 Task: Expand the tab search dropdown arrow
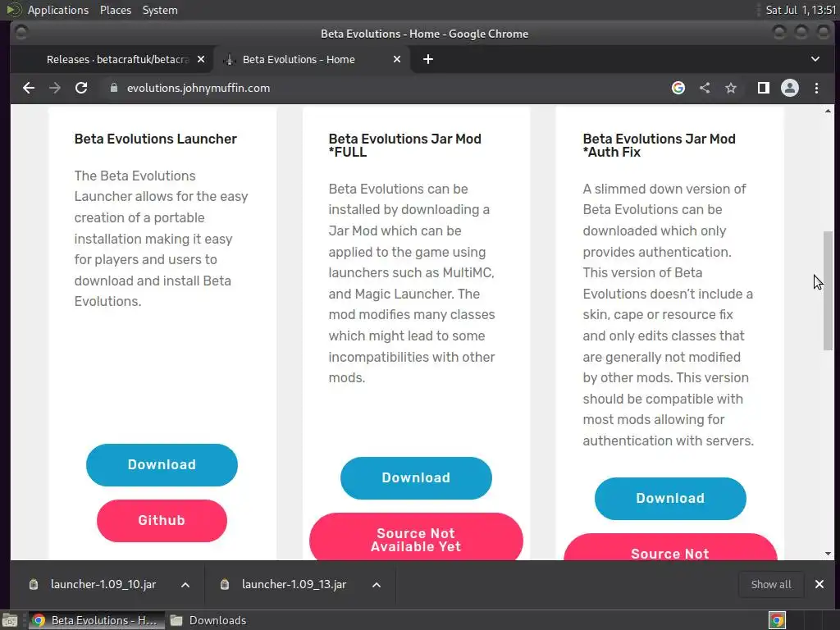point(815,59)
